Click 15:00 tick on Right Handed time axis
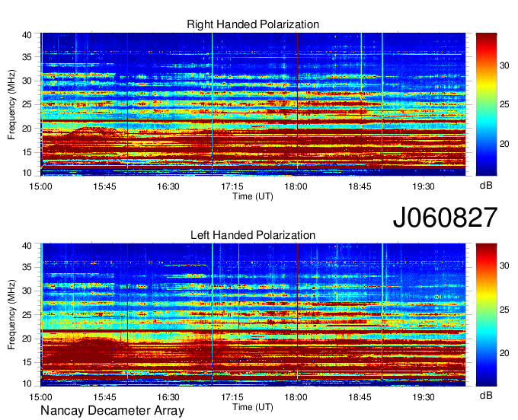Image resolution: width=518 pixels, height=420 pixels. click(40, 186)
